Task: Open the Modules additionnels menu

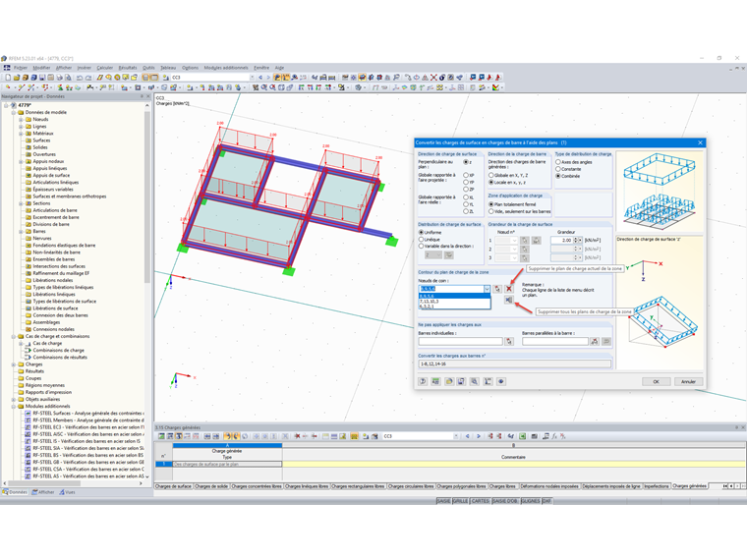Action: pos(226,68)
